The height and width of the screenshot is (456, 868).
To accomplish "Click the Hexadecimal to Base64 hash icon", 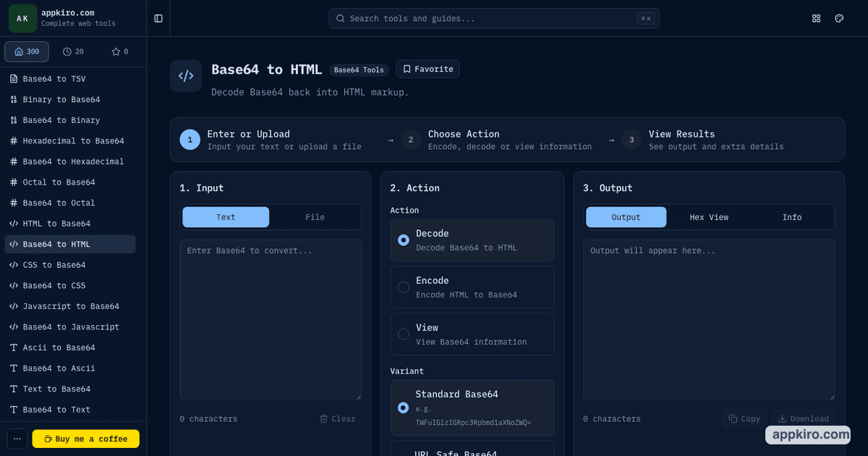I will (14, 140).
